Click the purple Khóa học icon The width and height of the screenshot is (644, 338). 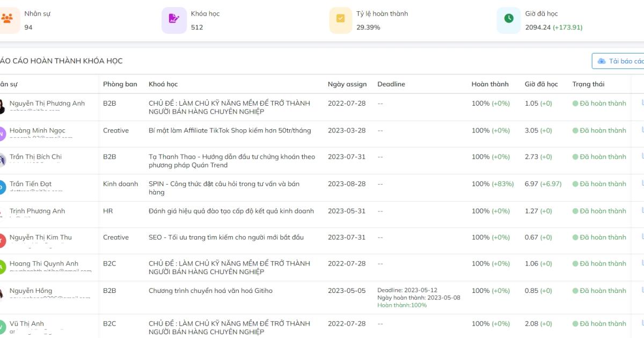(x=174, y=19)
